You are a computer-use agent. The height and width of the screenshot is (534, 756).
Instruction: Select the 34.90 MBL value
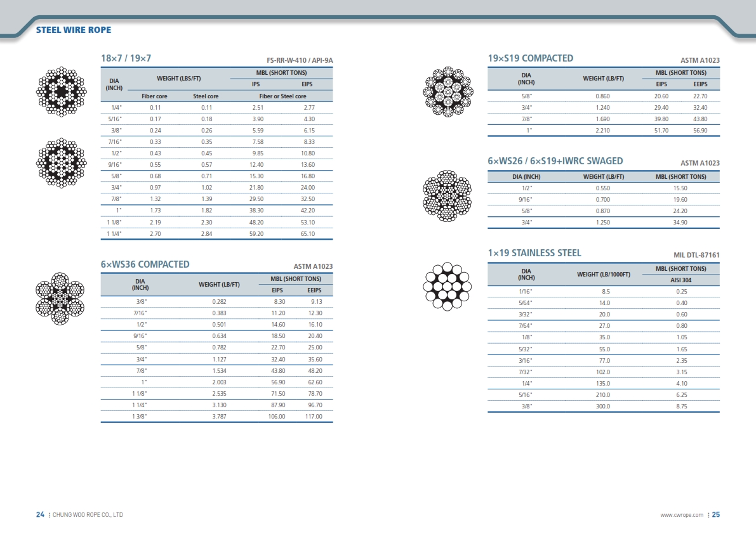680,223
